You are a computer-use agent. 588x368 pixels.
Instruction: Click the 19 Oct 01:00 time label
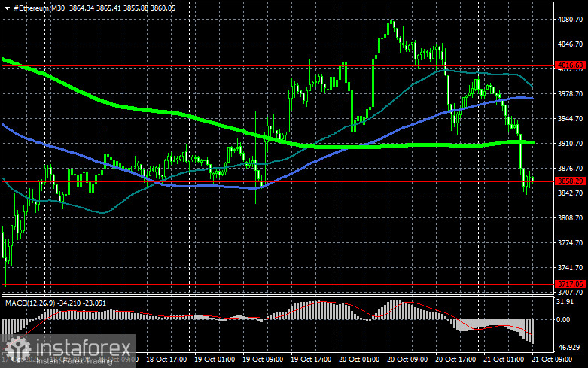tap(215, 360)
